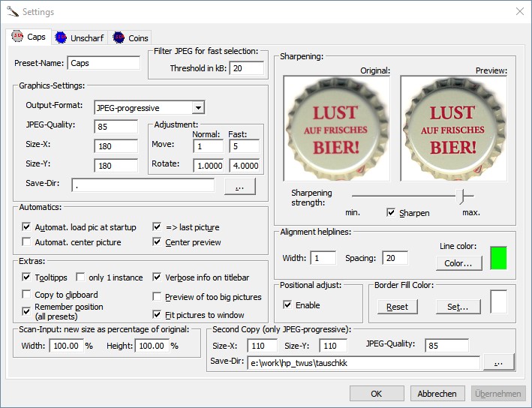Click the Settings window title bar icon

point(12,12)
